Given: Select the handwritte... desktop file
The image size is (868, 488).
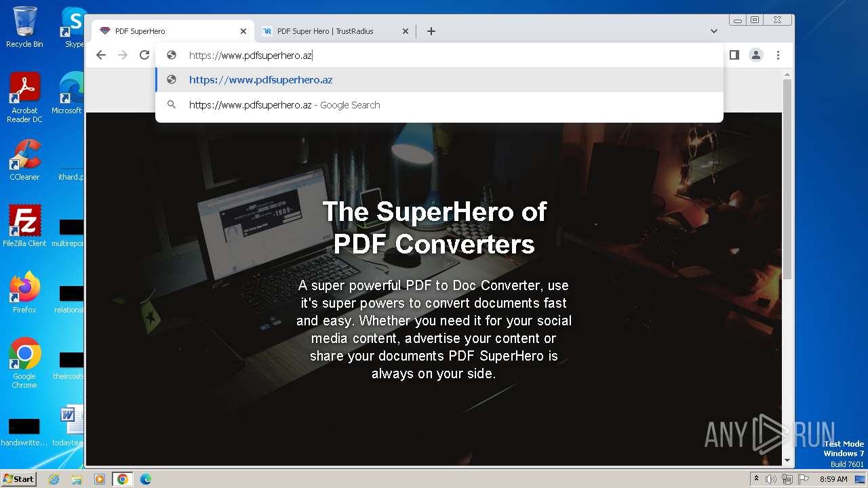Looking at the screenshot, I should pos(24,433).
